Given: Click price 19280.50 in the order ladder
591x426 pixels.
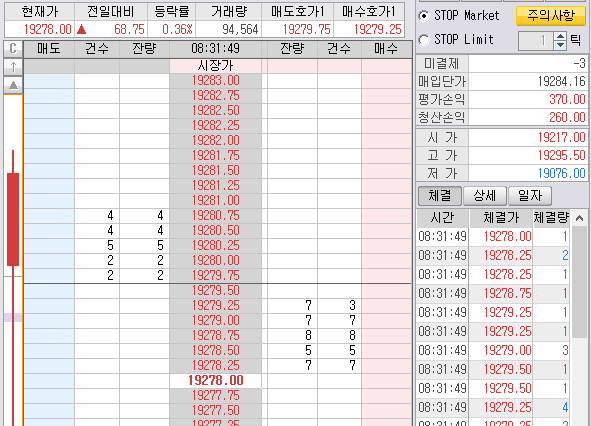Looking at the screenshot, I should (x=215, y=231).
